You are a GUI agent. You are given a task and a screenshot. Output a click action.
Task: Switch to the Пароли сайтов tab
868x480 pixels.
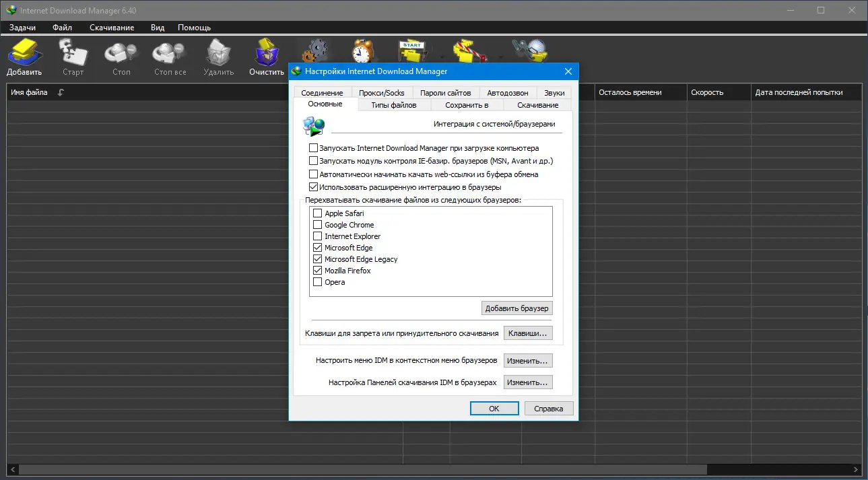(445, 93)
